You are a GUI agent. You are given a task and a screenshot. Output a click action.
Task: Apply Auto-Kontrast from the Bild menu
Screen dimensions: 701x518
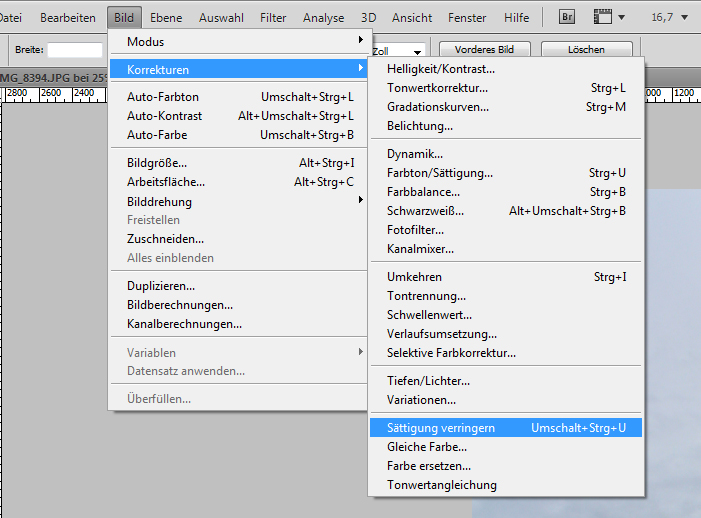click(164, 116)
